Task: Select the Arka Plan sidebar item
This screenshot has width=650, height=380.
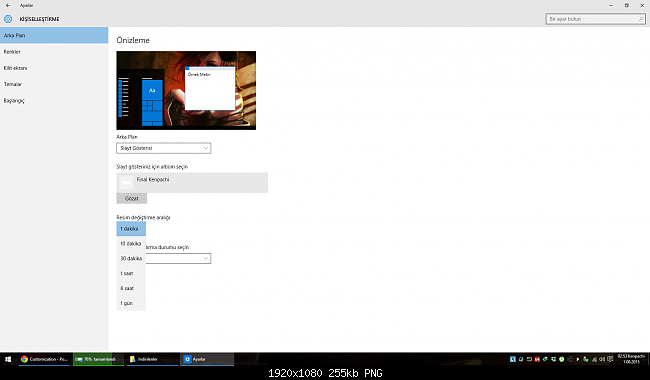Action: (x=54, y=35)
